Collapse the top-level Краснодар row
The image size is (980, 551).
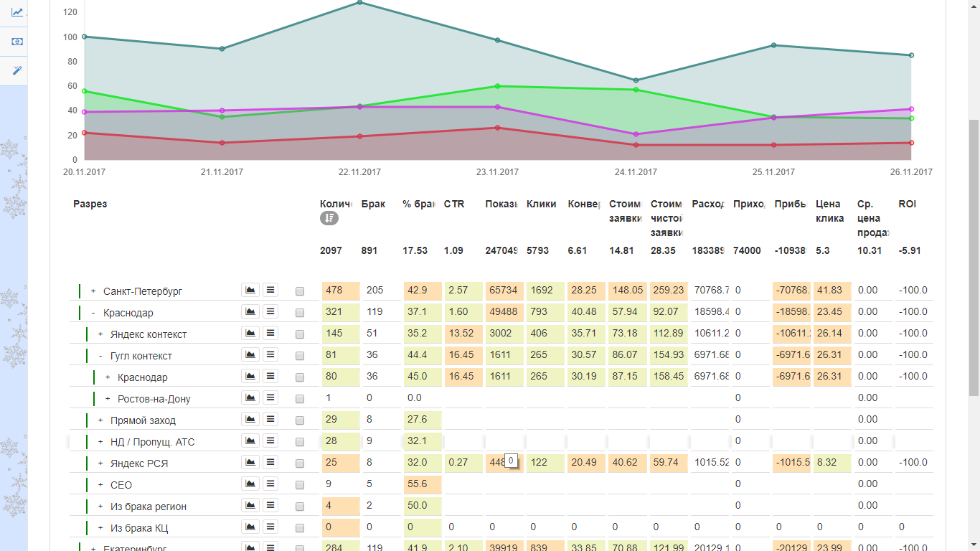tap(93, 313)
